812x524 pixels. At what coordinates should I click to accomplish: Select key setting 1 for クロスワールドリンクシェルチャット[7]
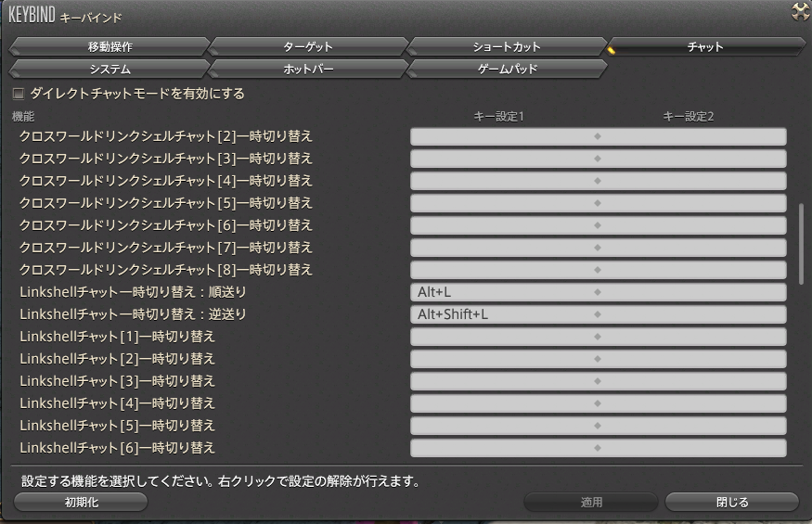pos(504,248)
